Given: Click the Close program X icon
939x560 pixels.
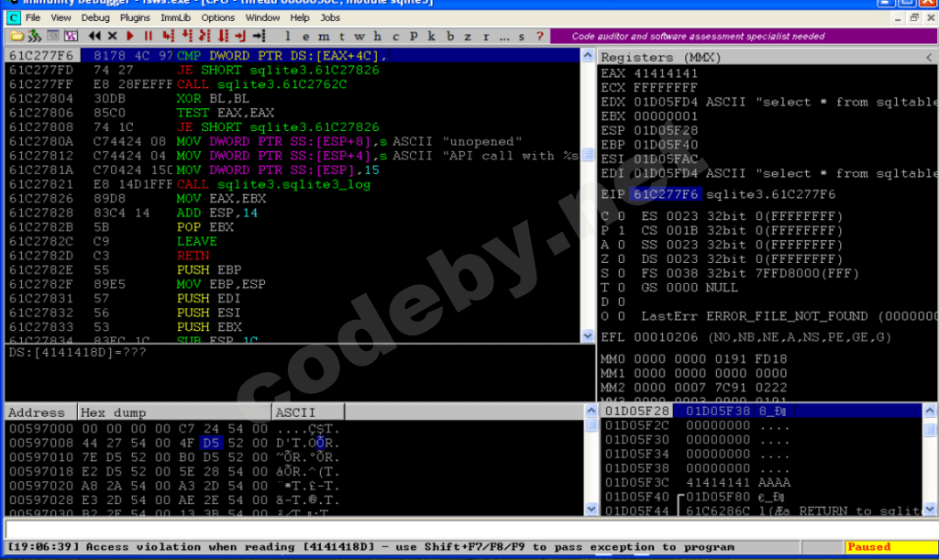Looking at the screenshot, I should click(112, 37).
